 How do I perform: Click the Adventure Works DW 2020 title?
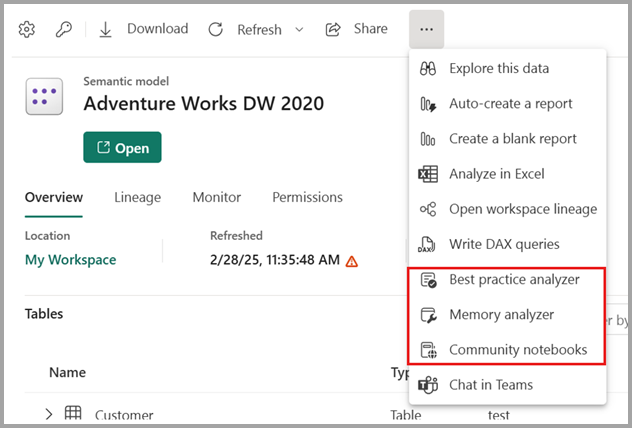[x=204, y=104]
